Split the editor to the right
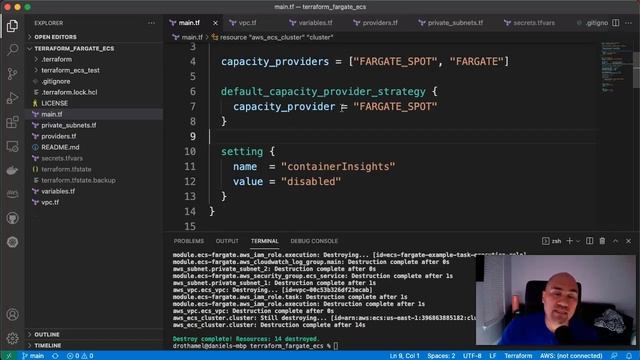This screenshot has width=640, height=360. pos(616,23)
